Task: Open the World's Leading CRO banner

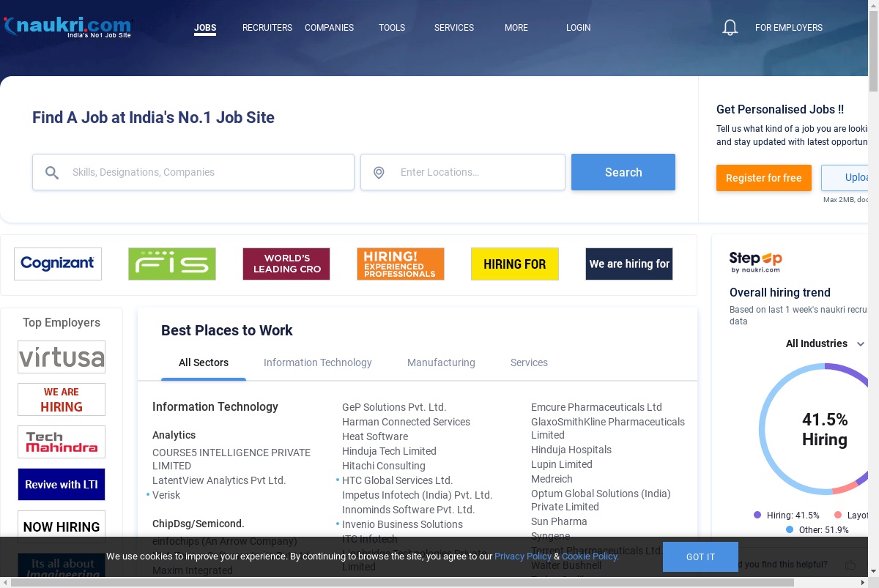Action: pyautogui.click(x=286, y=264)
